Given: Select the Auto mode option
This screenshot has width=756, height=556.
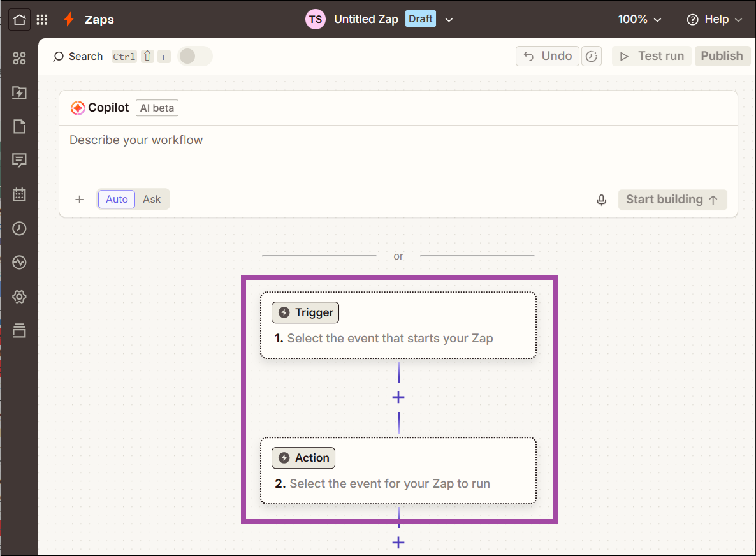Looking at the screenshot, I should tap(117, 199).
